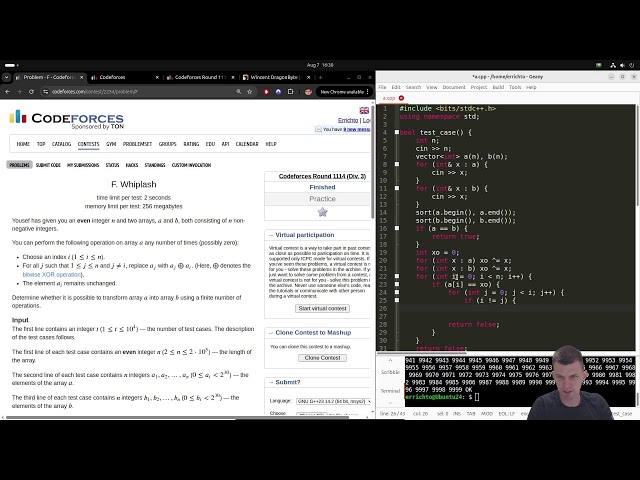Close the second 'Codeforces' tab

(x=157, y=77)
